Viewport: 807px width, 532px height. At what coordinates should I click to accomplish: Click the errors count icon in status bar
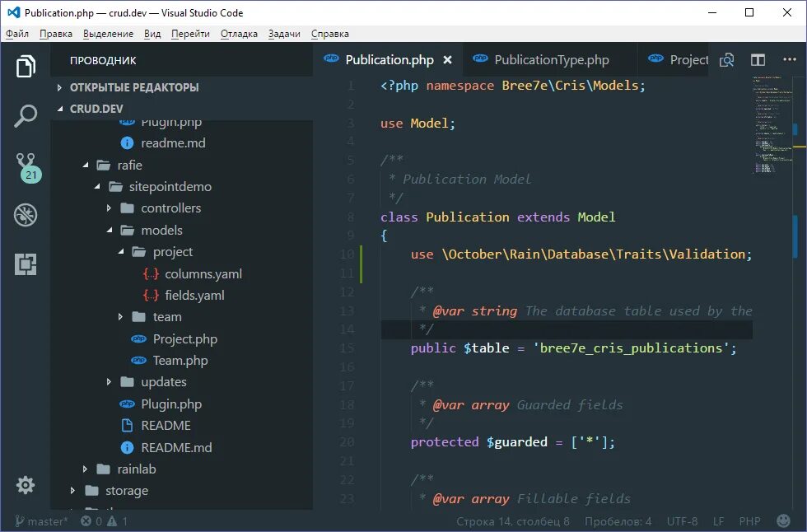[x=91, y=521]
